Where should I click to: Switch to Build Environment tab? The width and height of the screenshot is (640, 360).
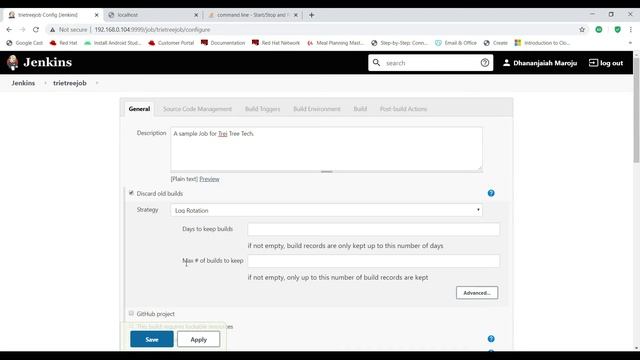(x=317, y=109)
